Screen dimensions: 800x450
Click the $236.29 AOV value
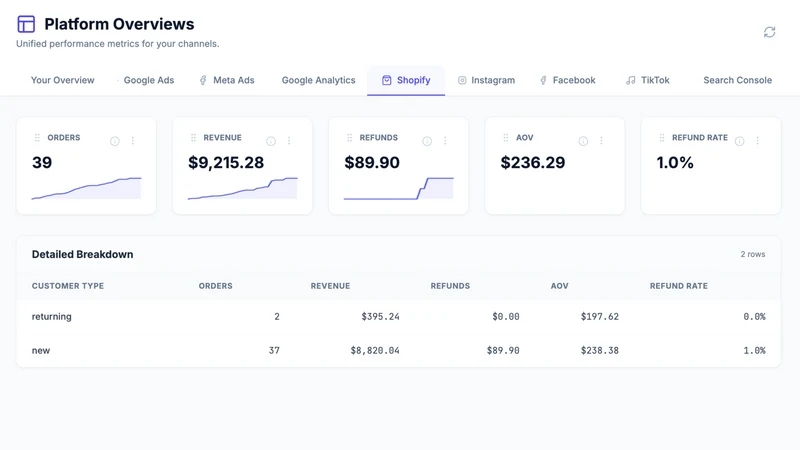(x=533, y=162)
